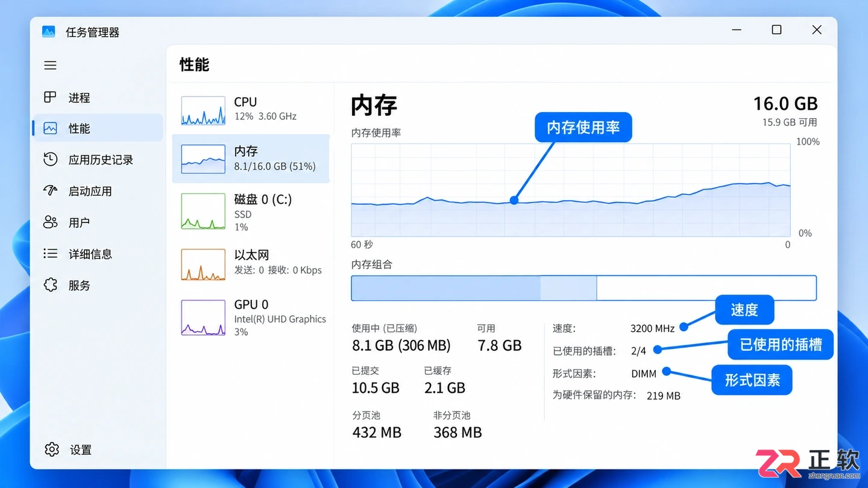Image resolution: width=868 pixels, height=488 pixels.
Task: Select the CPU usage graph thumbnail
Action: (203, 110)
